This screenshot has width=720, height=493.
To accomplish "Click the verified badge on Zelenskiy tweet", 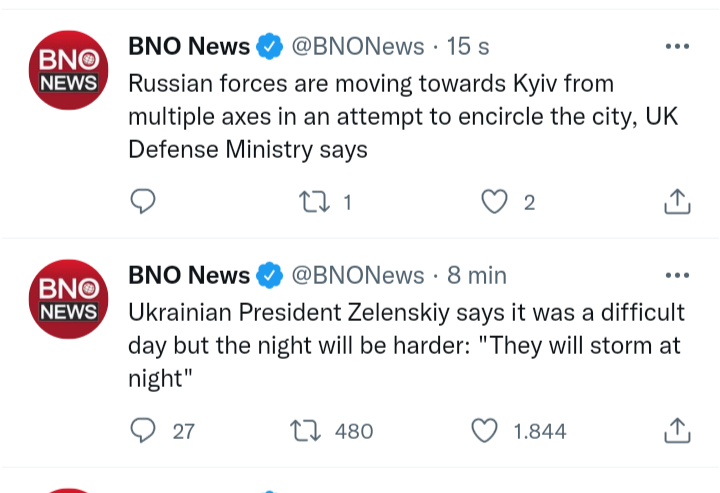I will tap(269, 275).
